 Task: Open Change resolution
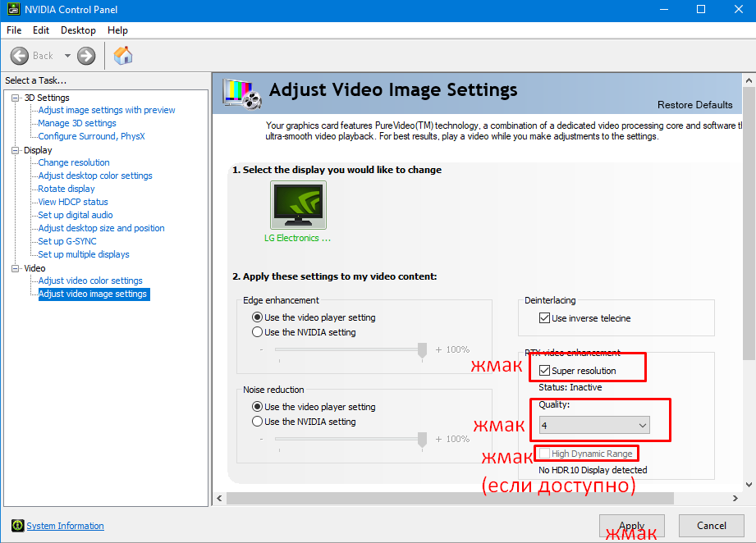[x=74, y=163]
